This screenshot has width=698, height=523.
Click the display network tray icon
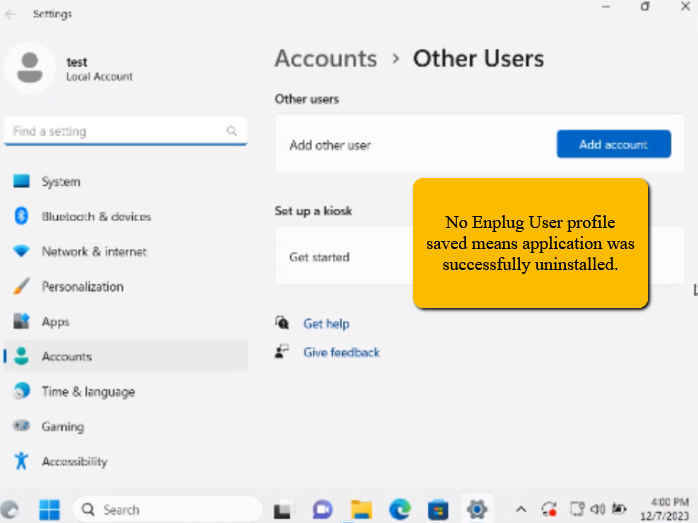[x=577, y=509]
